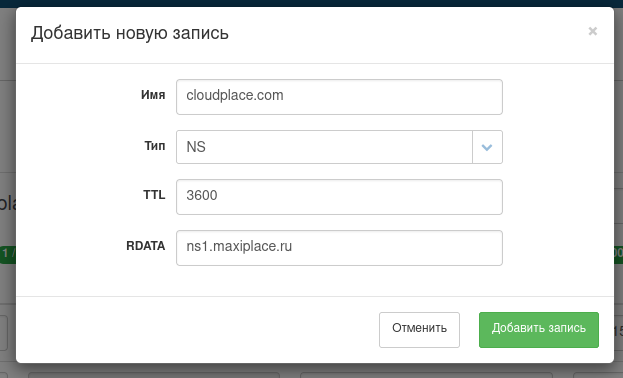Viewport: 623px width, 378px height.
Task: Click the dimmed input box below dialog's right
Action: tap(426, 375)
